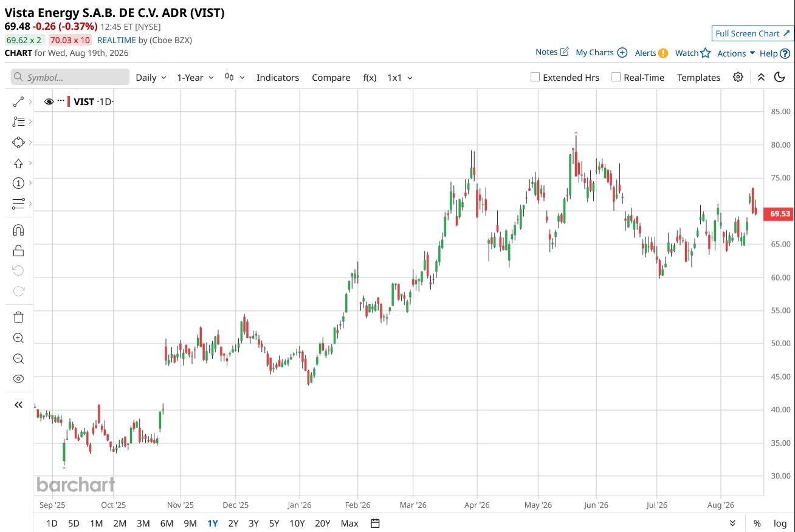
Task: Select the 5Y time range
Action: coord(274,523)
